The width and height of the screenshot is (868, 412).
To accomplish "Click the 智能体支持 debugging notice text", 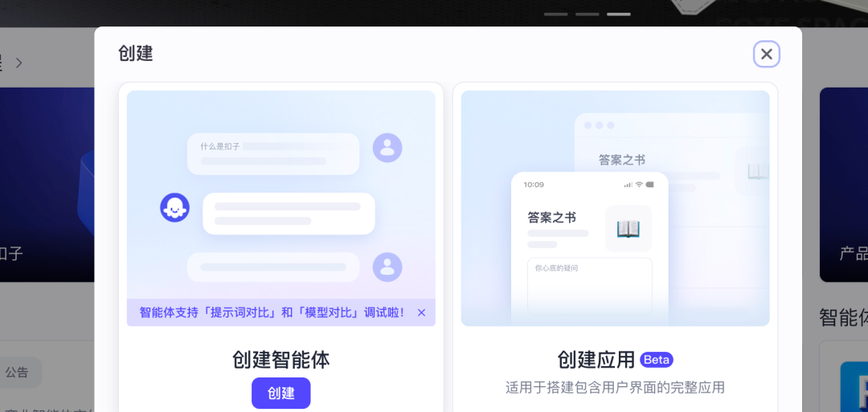I will click(272, 312).
